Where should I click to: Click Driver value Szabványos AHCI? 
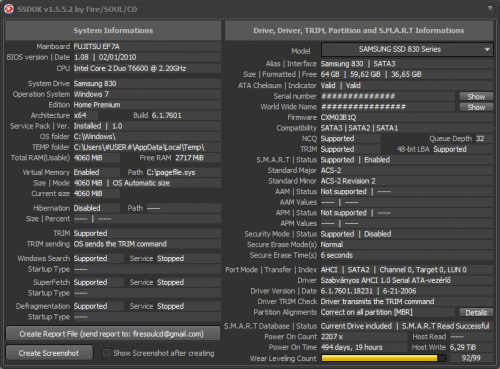click(386, 281)
